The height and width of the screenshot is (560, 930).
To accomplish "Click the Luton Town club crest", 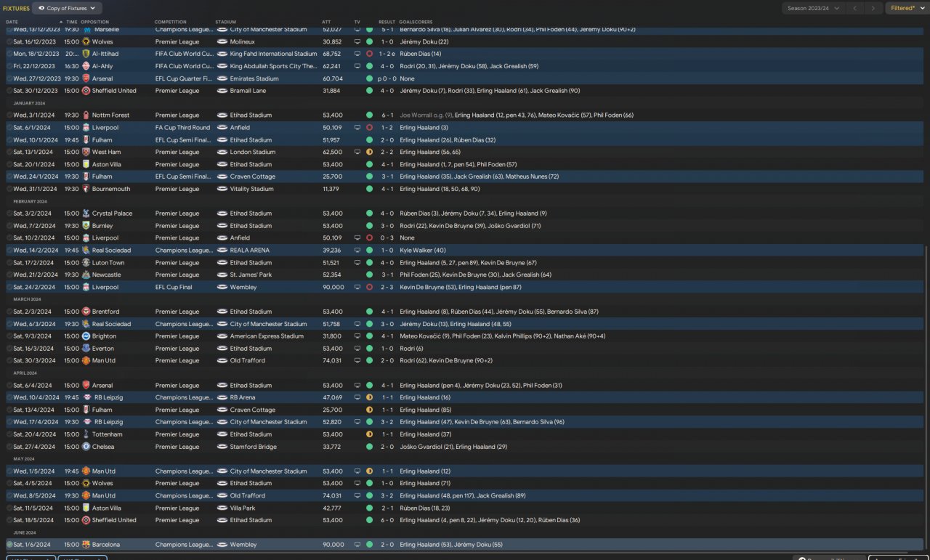I will tap(86, 263).
